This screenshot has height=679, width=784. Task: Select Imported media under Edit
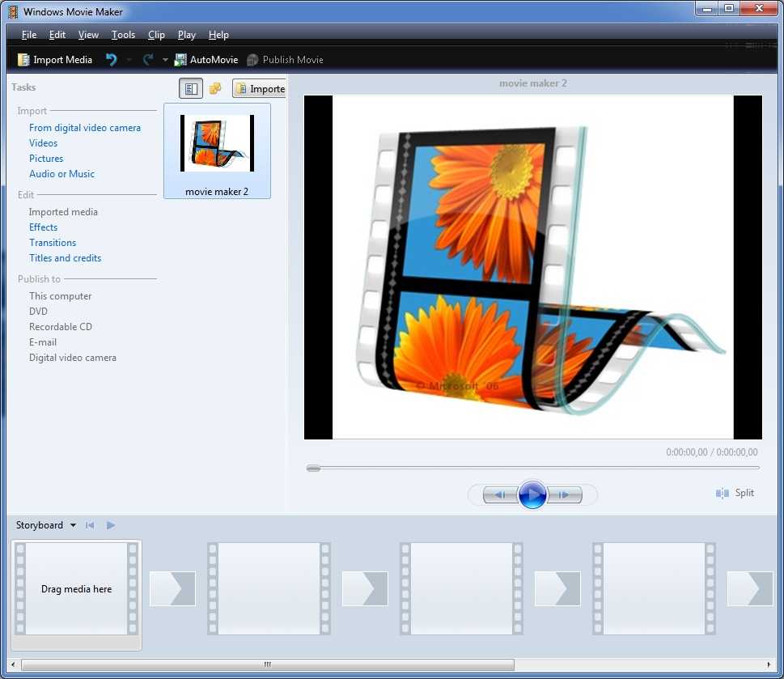coord(63,212)
